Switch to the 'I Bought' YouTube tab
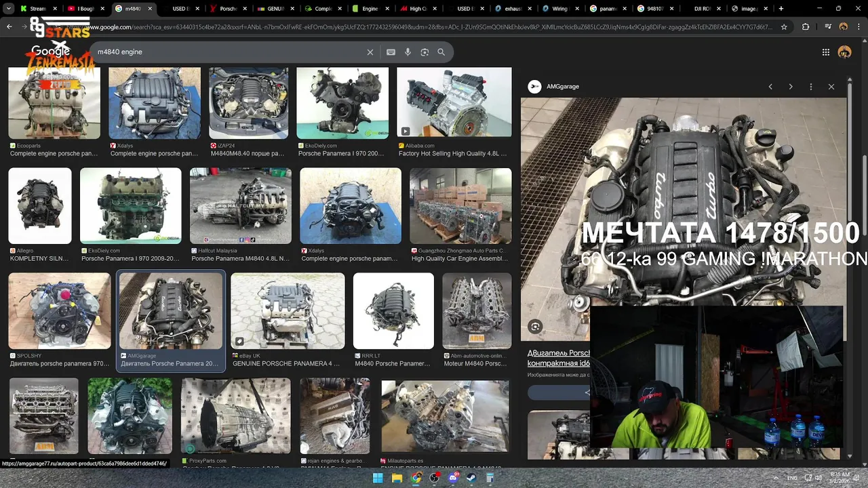 click(x=85, y=9)
